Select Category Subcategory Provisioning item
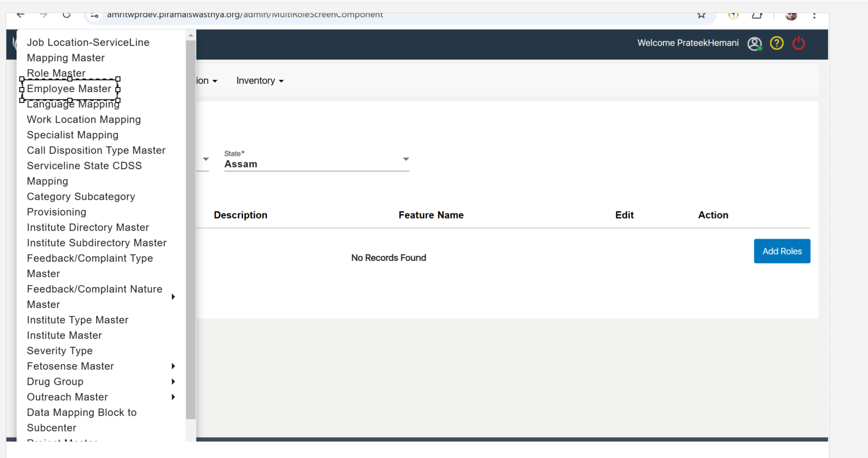This screenshot has width=868, height=458. coord(81,204)
